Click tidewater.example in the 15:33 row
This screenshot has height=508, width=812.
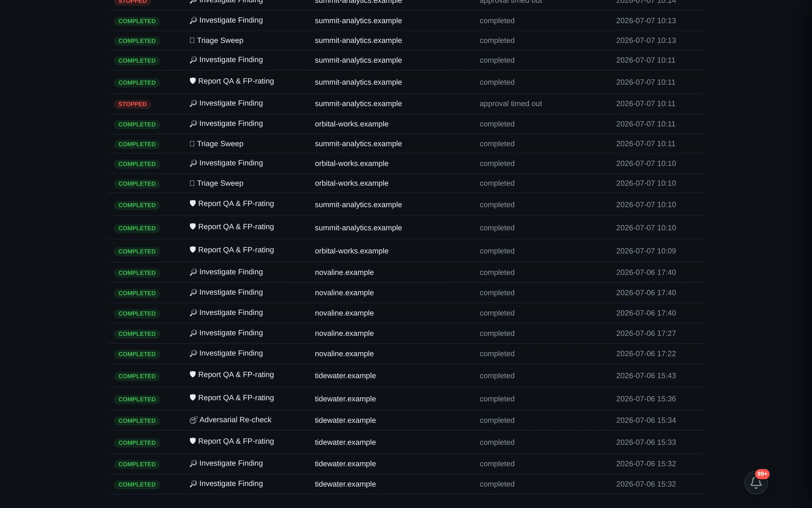click(345, 442)
